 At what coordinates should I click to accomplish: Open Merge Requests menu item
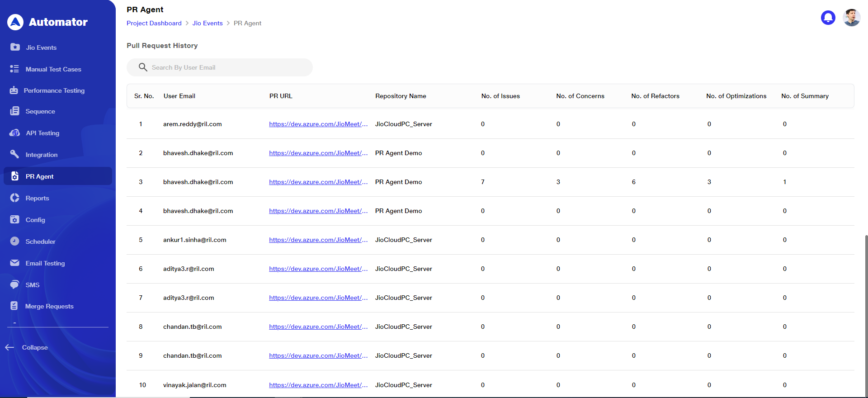point(49,306)
